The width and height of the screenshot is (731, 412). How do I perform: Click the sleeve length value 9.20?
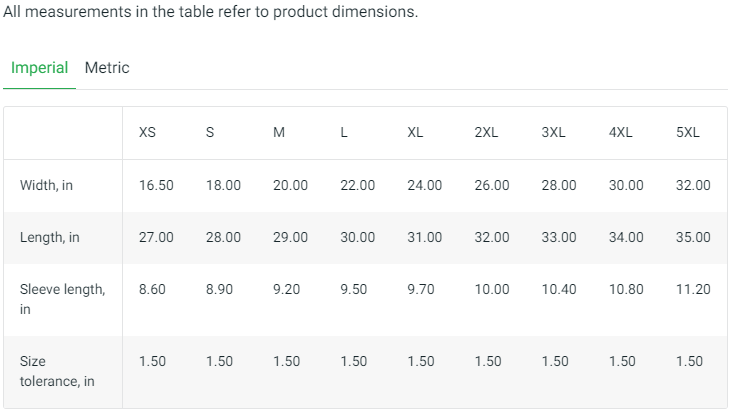click(286, 289)
